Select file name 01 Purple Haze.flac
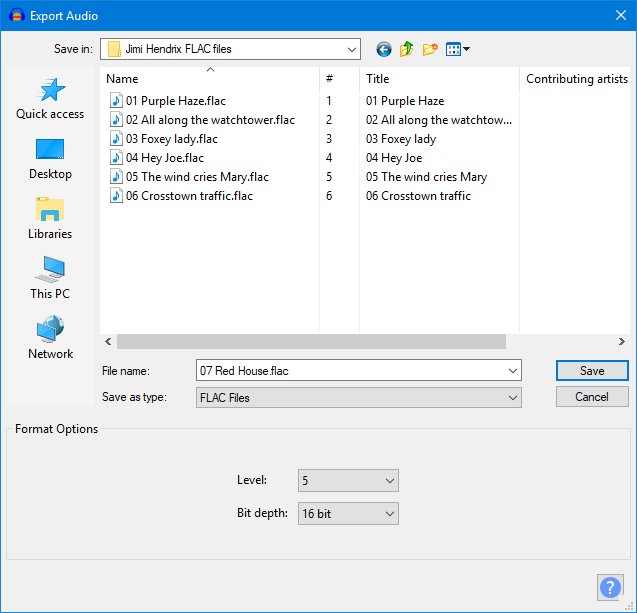637x613 pixels. [x=176, y=101]
